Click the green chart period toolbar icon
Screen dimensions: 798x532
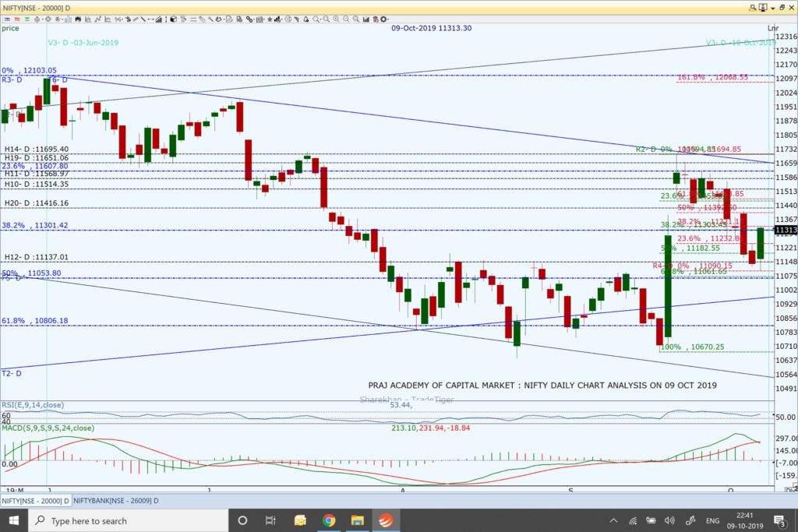(x=27, y=19)
